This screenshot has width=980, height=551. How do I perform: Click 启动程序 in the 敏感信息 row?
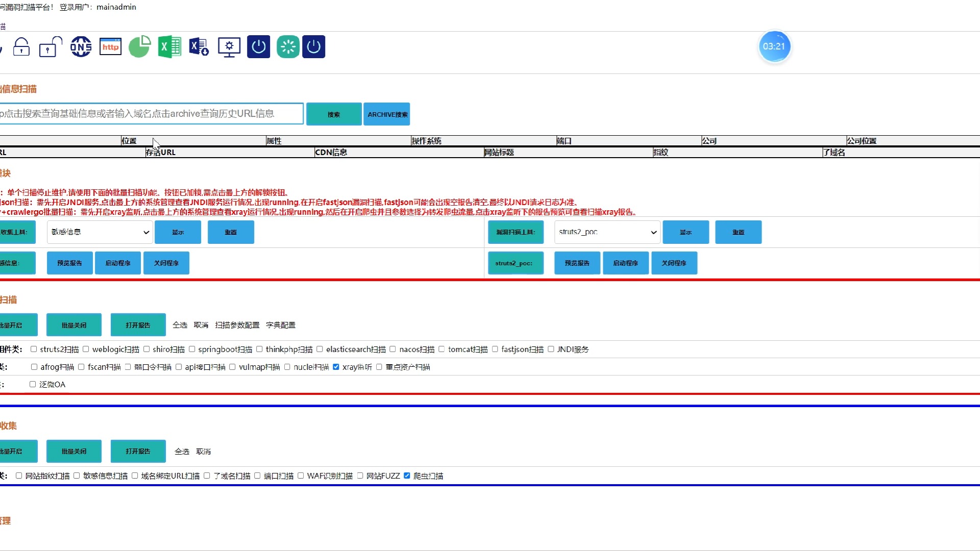[118, 263]
